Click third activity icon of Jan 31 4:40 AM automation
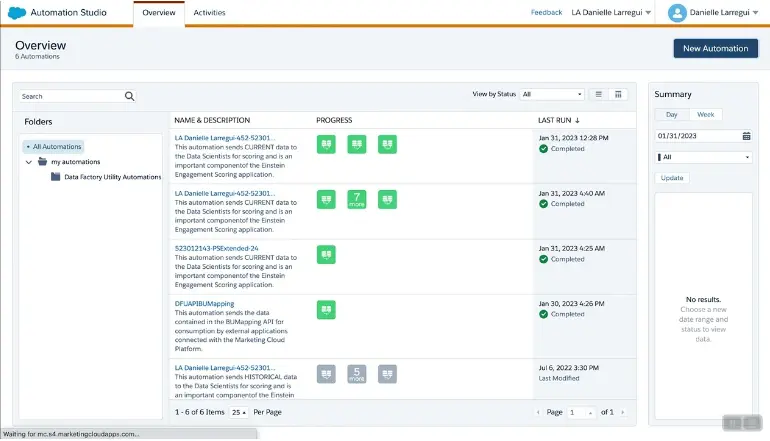This screenshot has height=441, width=770. point(387,199)
